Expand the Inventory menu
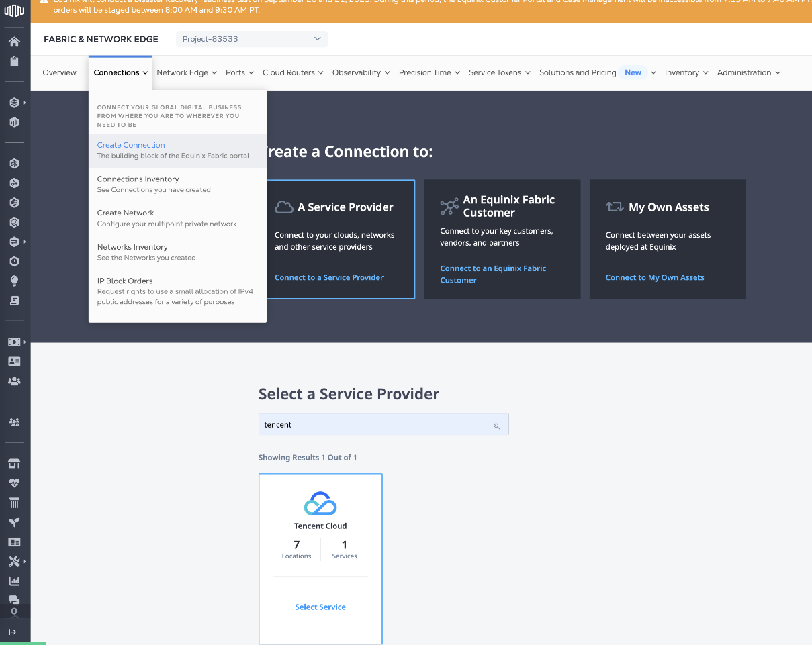The image size is (812, 645). click(x=686, y=72)
